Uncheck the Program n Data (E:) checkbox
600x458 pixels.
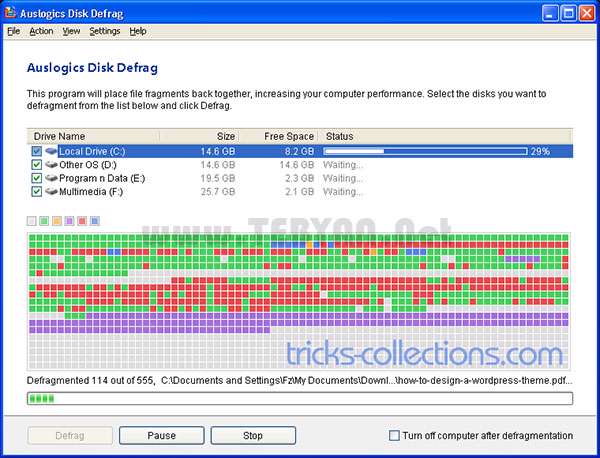tap(37, 178)
